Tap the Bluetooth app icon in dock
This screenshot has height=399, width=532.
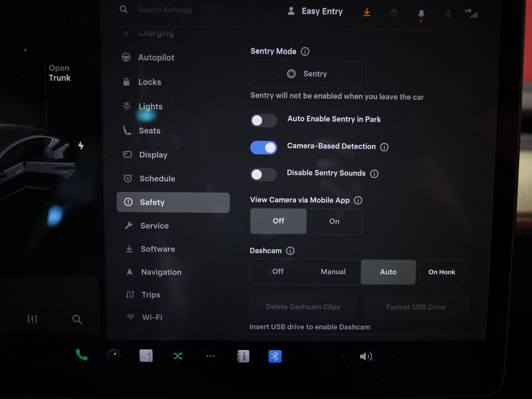(x=275, y=356)
